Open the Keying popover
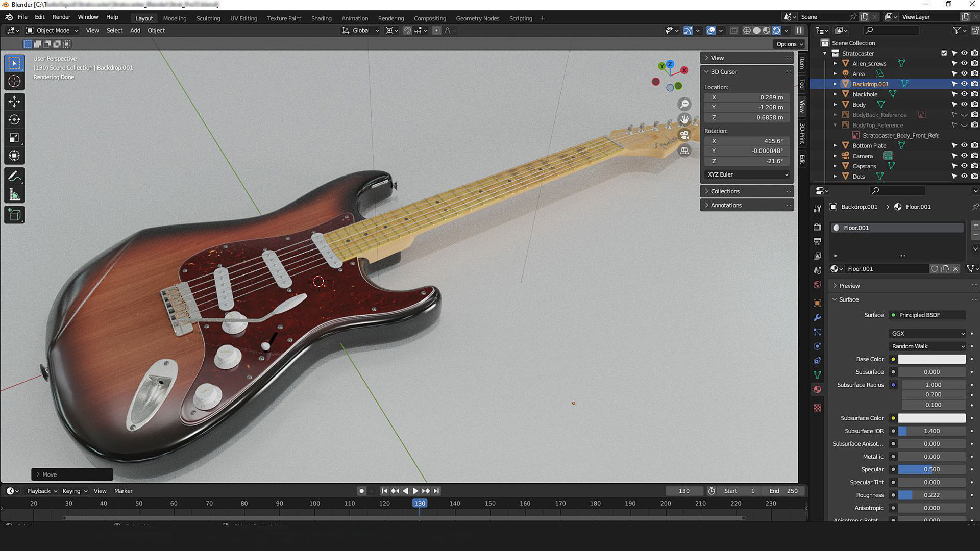The width and height of the screenshot is (980, 551). pyautogui.click(x=75, y=491)
